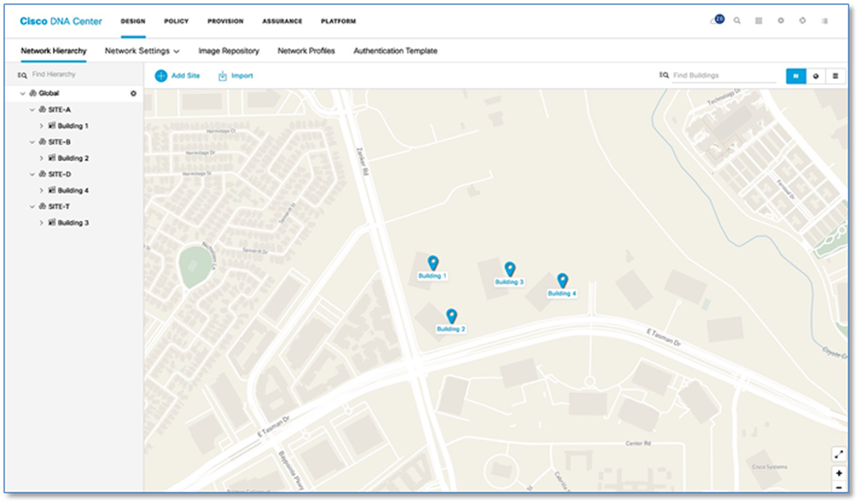This screenshot has width=860, height=504.
Task: Click the Building 4 map label
Action: tap(561, 293)
